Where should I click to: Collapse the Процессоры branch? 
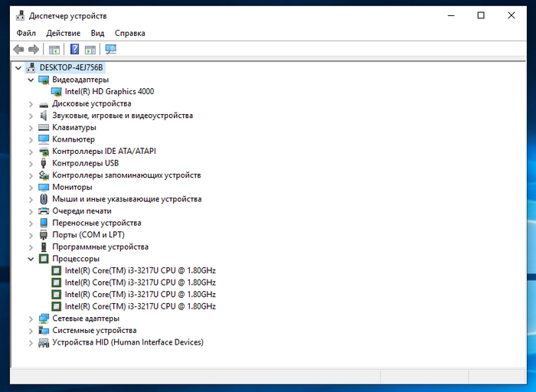click(31, 259)
